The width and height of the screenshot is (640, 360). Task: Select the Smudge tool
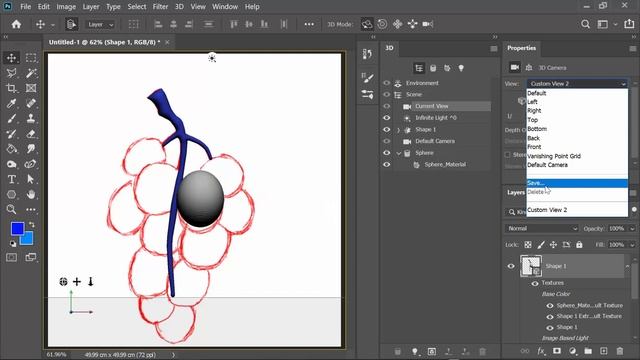coord(31,149)
